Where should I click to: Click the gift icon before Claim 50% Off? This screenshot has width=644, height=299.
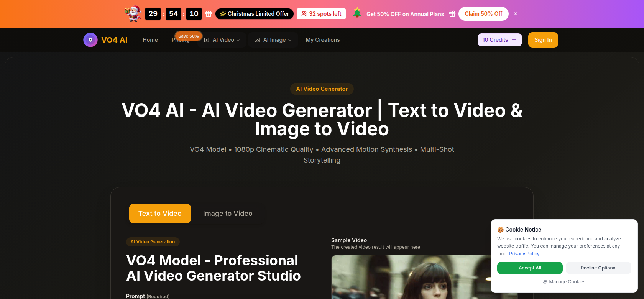pyautogui.click(x=452, y=14)
